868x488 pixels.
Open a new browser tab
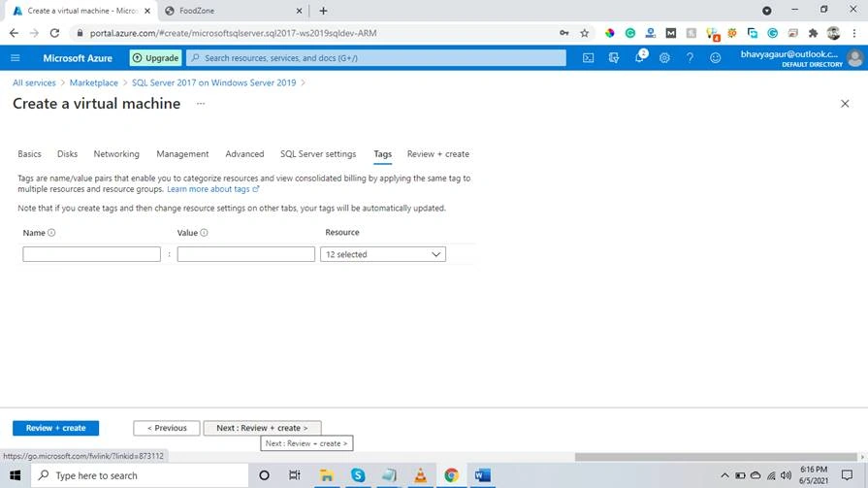click(x=323, y=11)
